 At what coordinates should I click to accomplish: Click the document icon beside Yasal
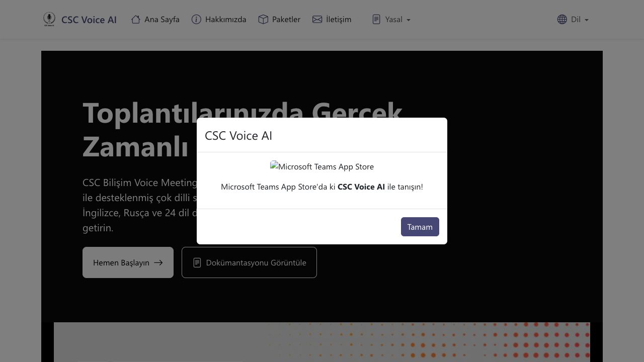pyautogui.click(x=376, y=19)
